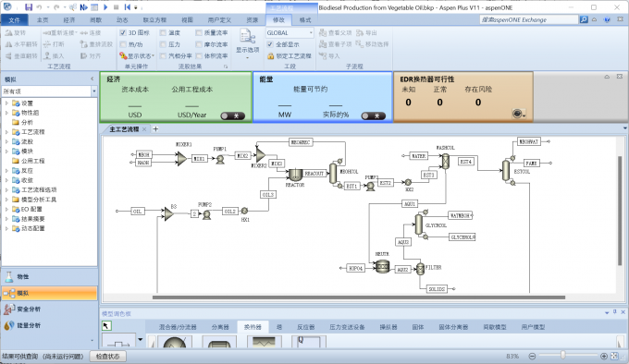Viewport: 629px width, 364px height.
Task: Click the zoom slider handle
Action: (x=563, y=355)
